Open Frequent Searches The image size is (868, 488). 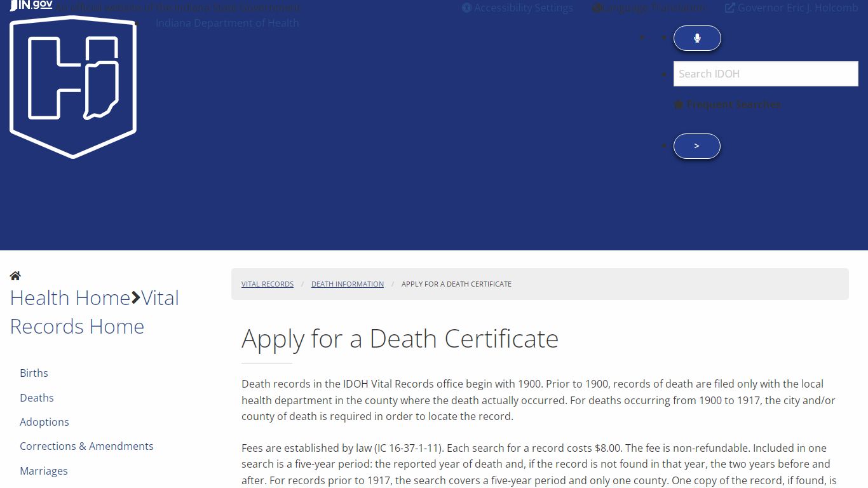728,104
